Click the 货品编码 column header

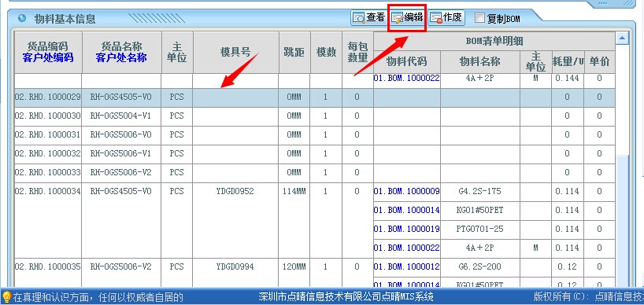(48, 46)
